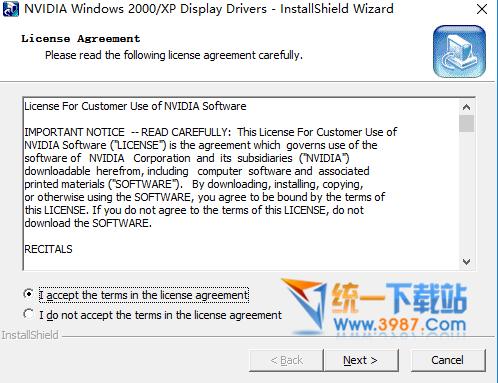Viewport: 498px width, 383px height.
Task: Click the line starting "this LICENSE. If you"
Action: click(x=194, y=210)
